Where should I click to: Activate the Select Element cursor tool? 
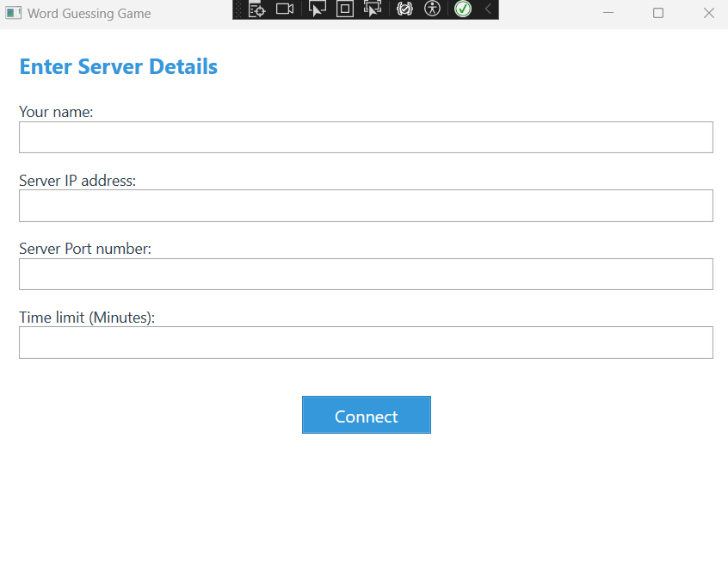317,9
